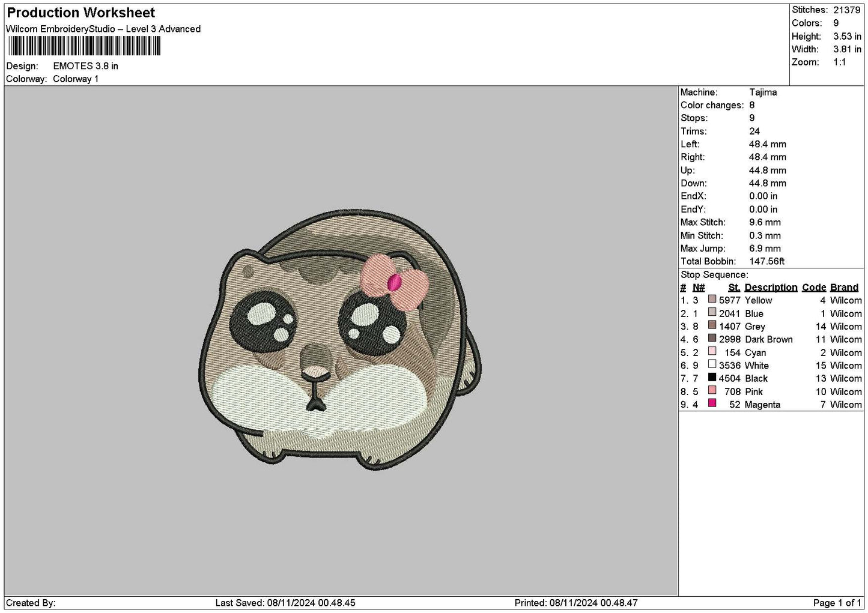Viewport: 868px width, 613px height.
Task: Select the 'Code' column header
Action: [814, 288]
